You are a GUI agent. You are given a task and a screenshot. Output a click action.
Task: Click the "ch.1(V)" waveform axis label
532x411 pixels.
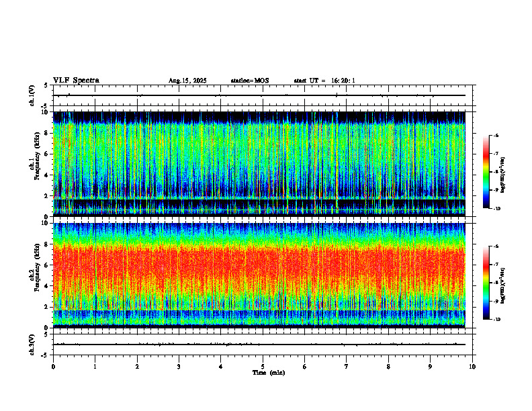[x=32, y=95]
